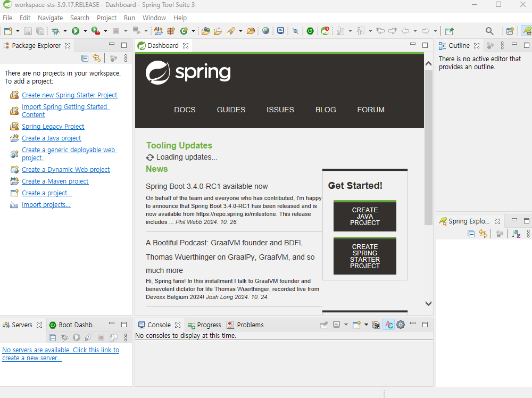Close the Dashboard editor tab
The image size is (532, 398).
186,46
